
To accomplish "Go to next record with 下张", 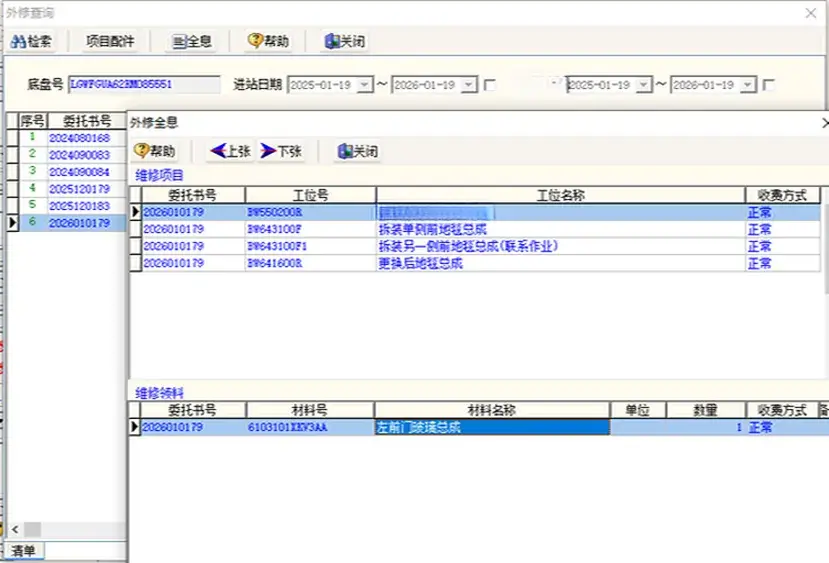I will [x=281, y=151].
